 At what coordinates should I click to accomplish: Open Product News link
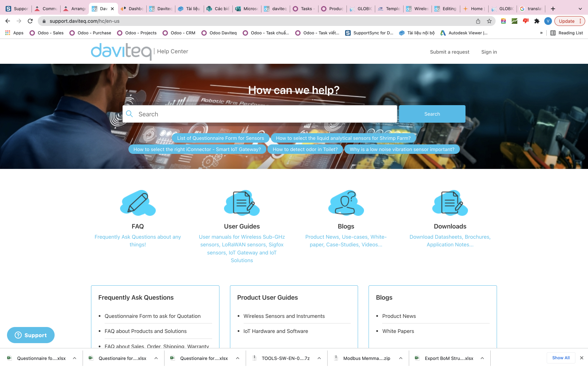coord(399,316)
